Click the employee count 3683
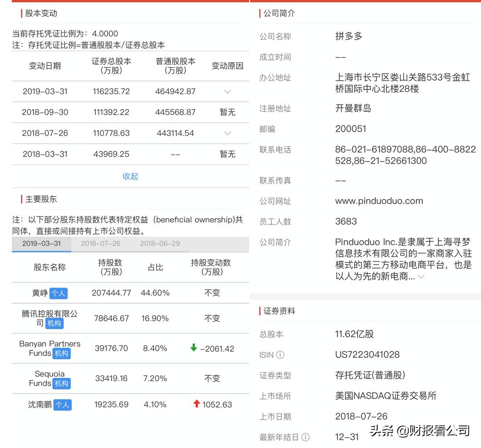 346,221
